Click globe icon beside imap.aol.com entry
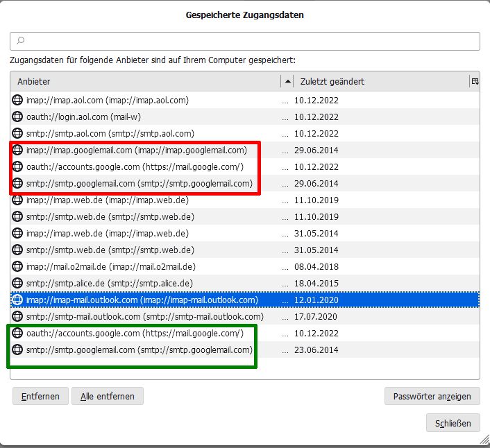 pos(18,101)
